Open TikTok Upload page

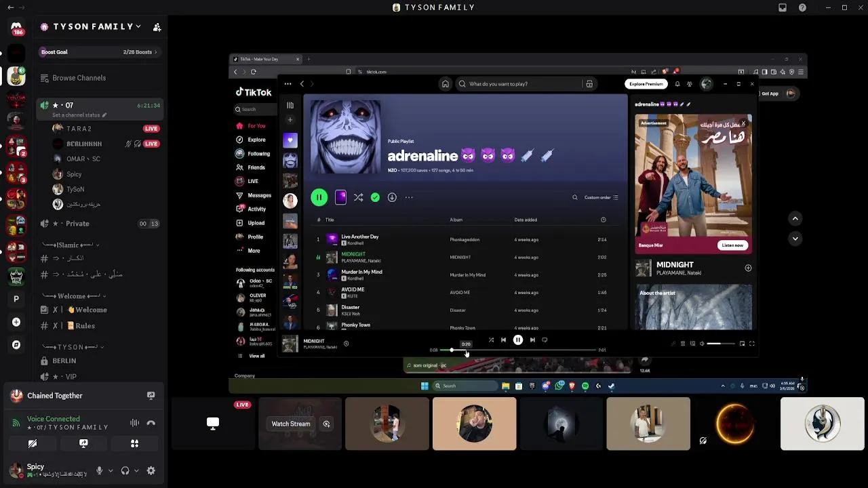[251, 223]
